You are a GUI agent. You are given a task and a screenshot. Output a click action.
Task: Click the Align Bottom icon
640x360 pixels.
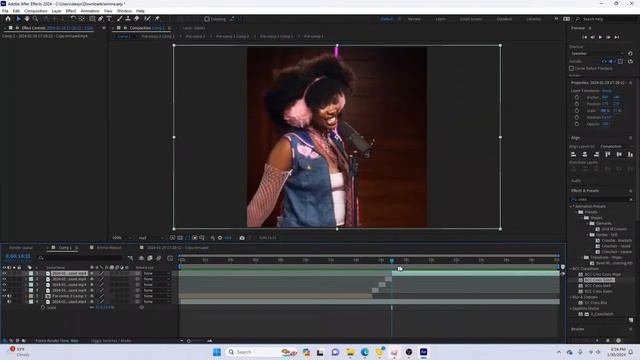point(630,154)
